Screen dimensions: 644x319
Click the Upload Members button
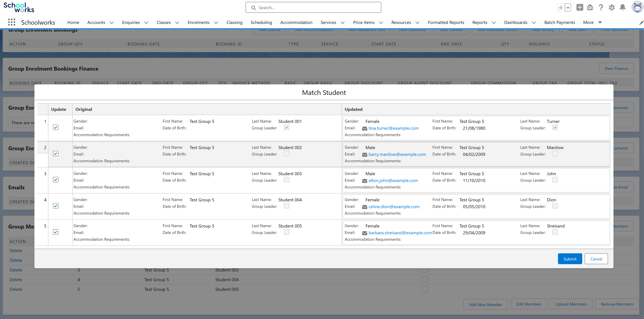click(x=571, y=304)
